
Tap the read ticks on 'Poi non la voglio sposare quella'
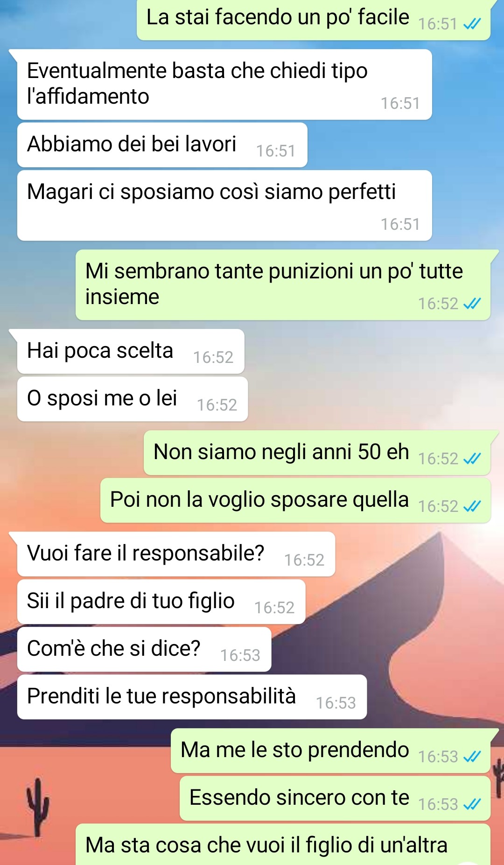click(472, 507)
